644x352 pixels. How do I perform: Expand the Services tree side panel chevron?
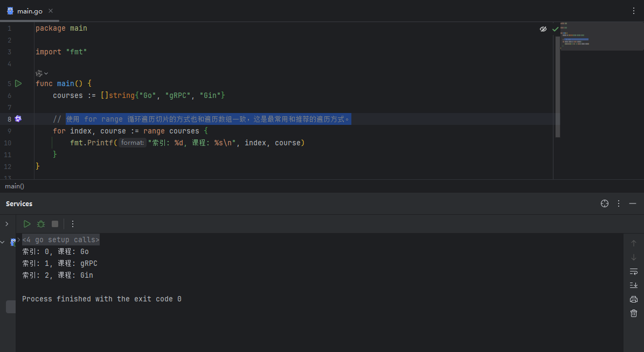pos(6,224)
